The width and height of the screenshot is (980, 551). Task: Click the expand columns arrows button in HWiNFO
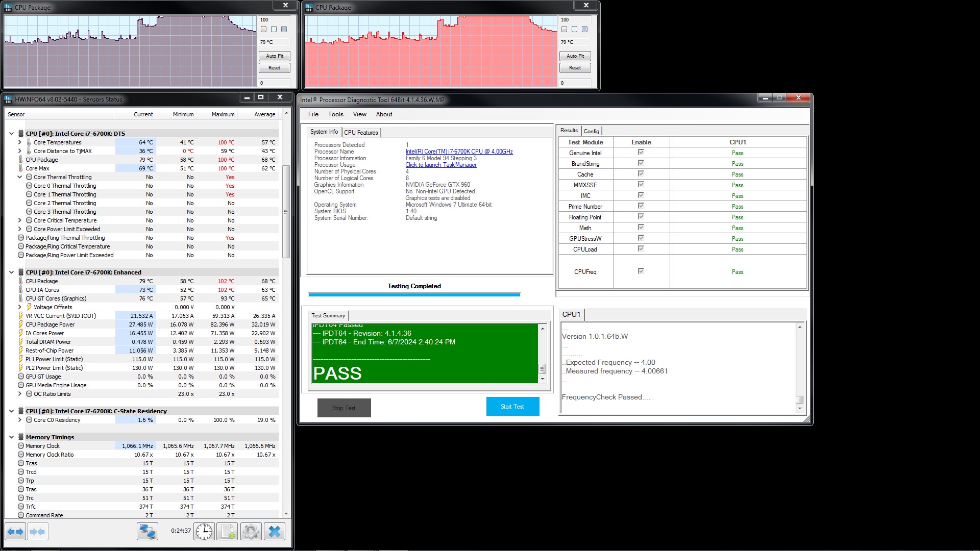[x=15, y=532]
